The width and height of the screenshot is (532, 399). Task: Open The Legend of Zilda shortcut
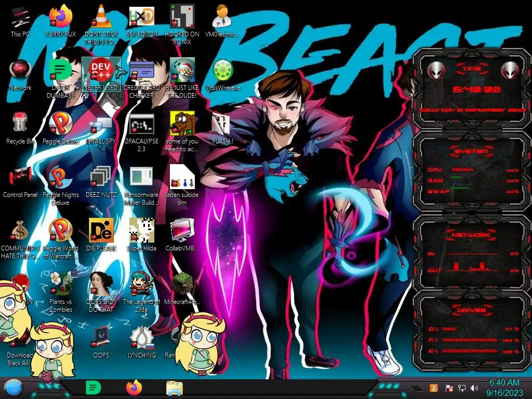(141, 292)
